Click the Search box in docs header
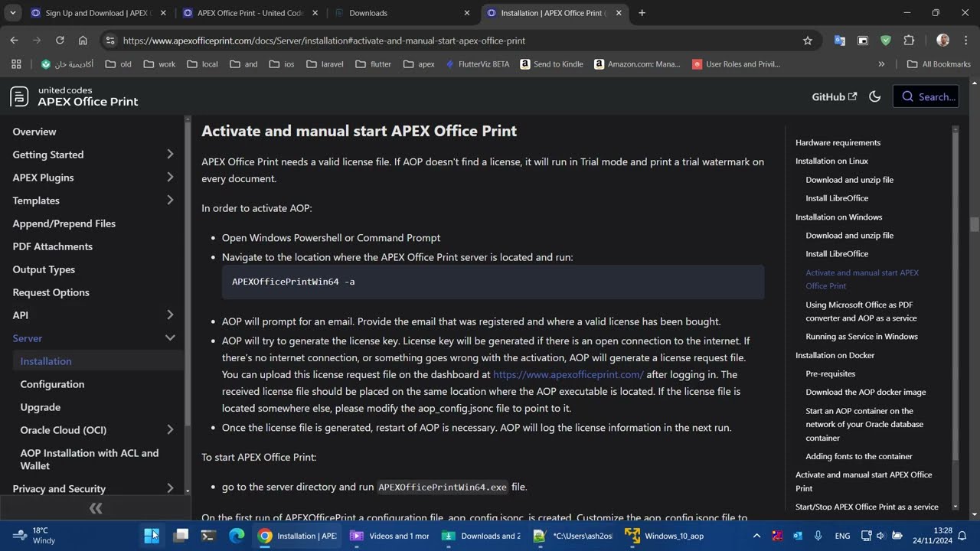Viewport: 980px width, 551px height. (926, 96)
